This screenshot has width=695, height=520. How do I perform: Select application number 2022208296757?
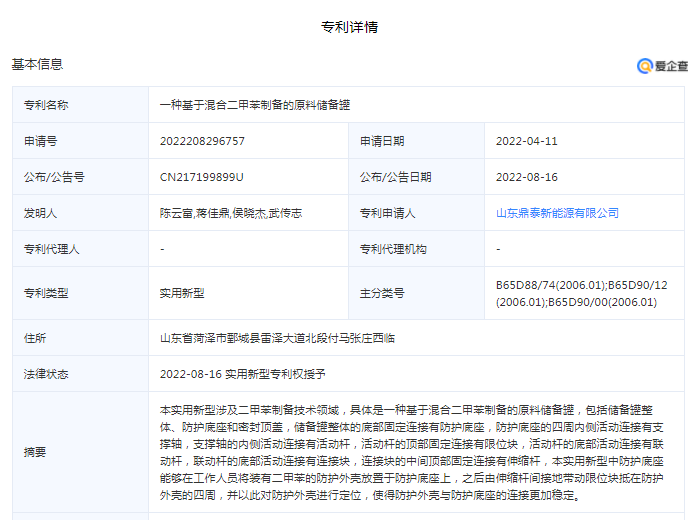point(202,141)
